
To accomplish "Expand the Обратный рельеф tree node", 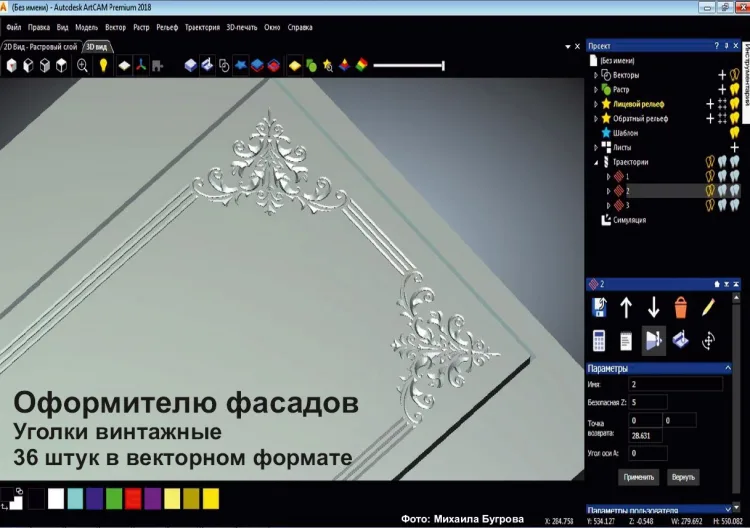I will pos(596,119).
